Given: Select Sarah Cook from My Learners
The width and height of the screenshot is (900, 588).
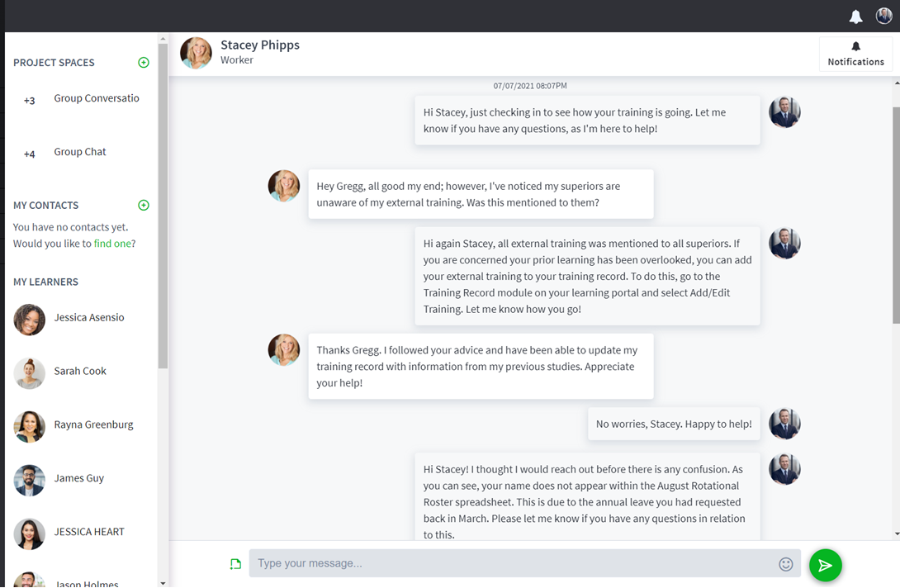Looking at the screenshot, I should pos(79,371).
